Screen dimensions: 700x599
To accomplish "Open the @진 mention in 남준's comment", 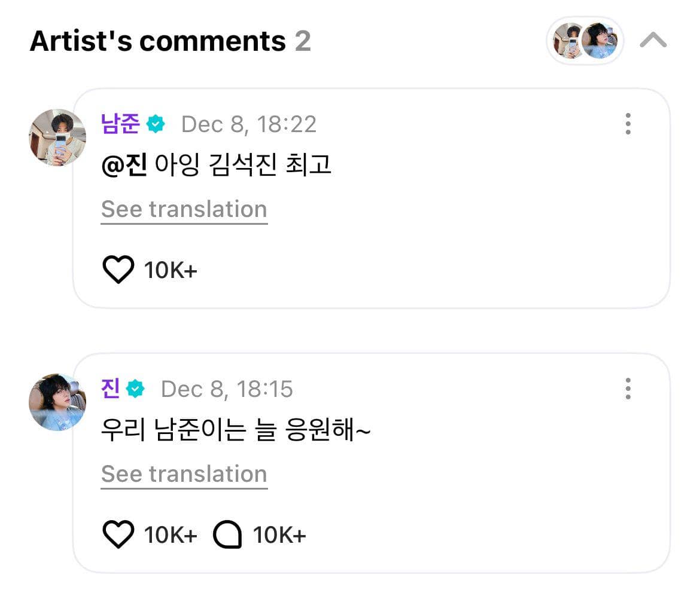I will click(121, 165).
